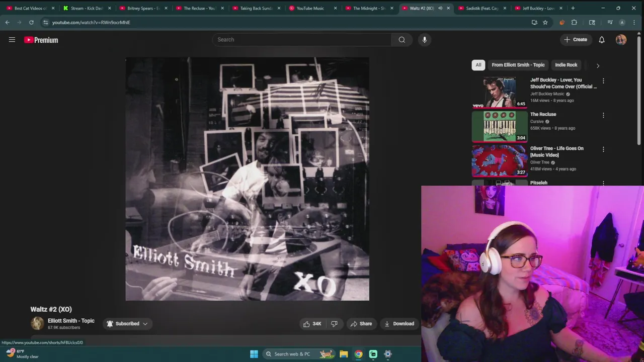Mute the Waltz #2 tab audio icon
644x362 pixels.
coord(440,8)
